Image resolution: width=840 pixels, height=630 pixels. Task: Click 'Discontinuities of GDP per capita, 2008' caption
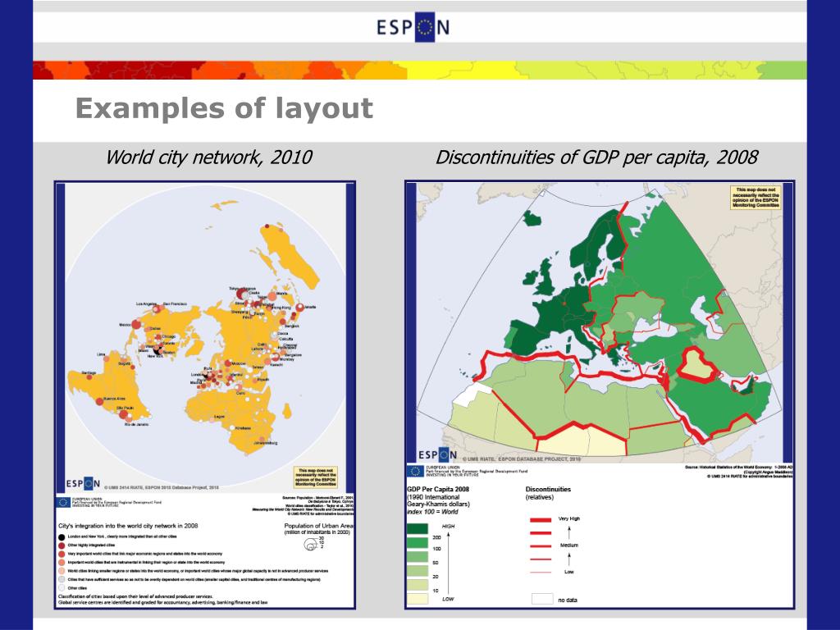[x=596, y=157]
